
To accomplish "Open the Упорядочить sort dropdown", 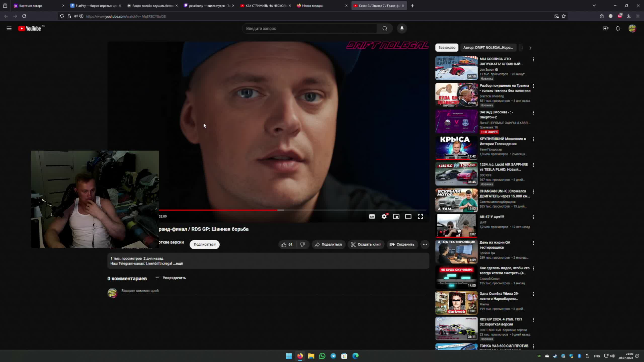I will point(171,278).
